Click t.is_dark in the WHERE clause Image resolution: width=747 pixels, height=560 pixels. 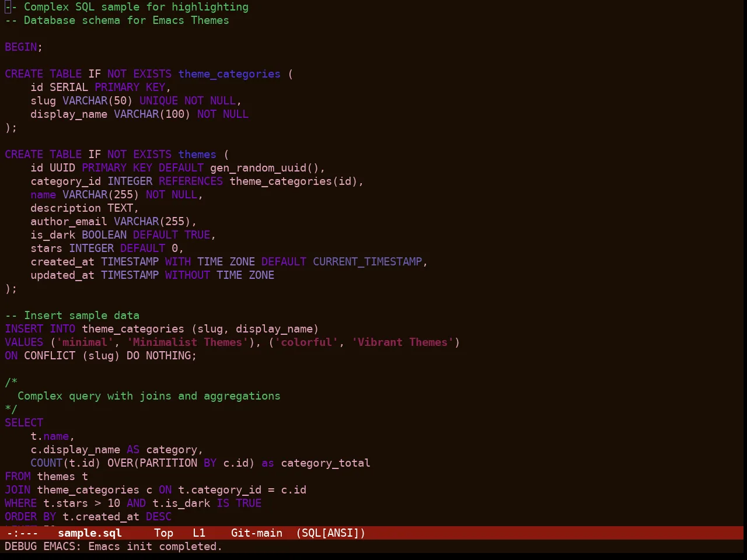181,503
